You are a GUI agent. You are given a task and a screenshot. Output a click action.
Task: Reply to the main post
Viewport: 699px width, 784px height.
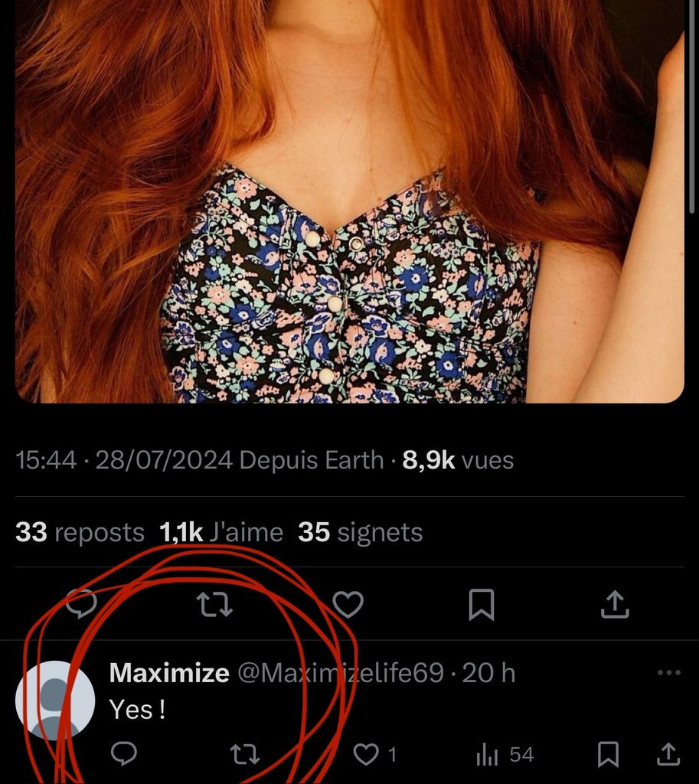(x=81, y=605)
